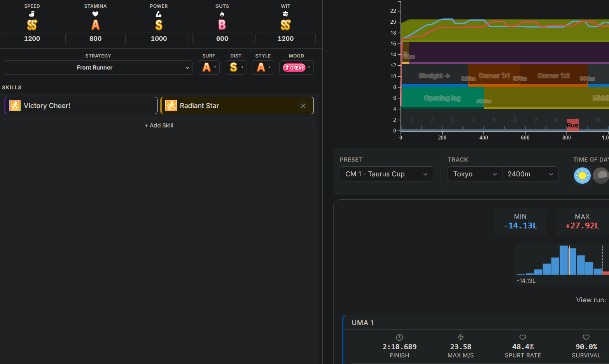Open the Preset dropdown CM 1 - Taurus Cup

coord(387,174)
